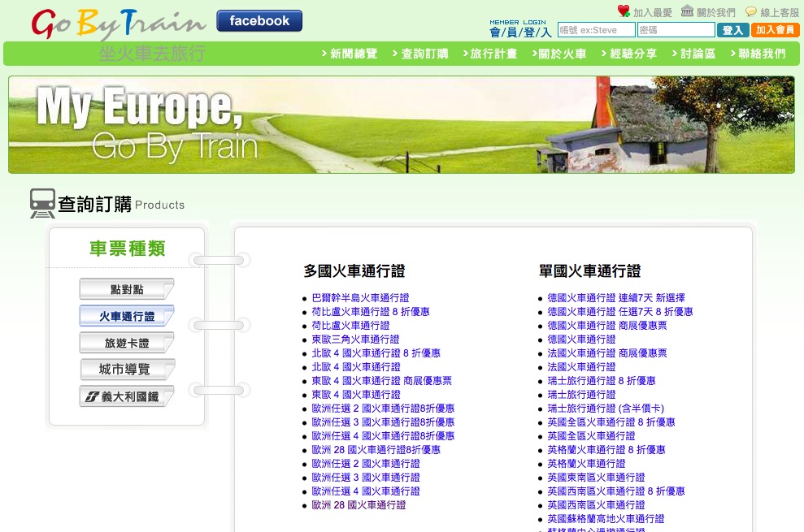
Task: Open 英國東南區火車通行證 link
Action: [597, 478]
